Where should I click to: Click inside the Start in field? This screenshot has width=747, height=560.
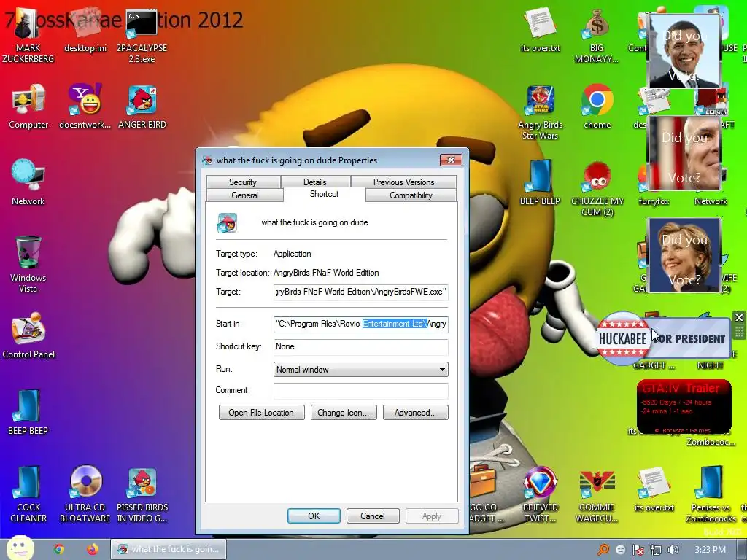(360, 324)
